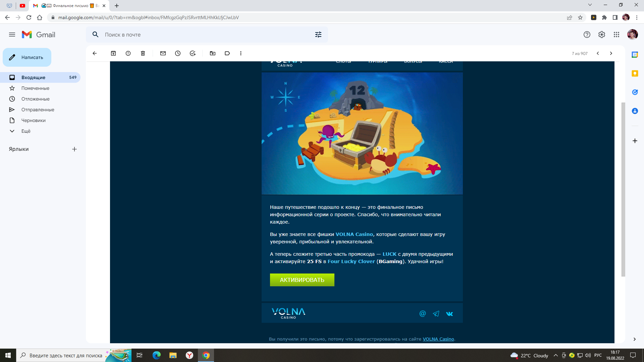
Task: Snooze this email with clock icon
Action: click(178, 53)
